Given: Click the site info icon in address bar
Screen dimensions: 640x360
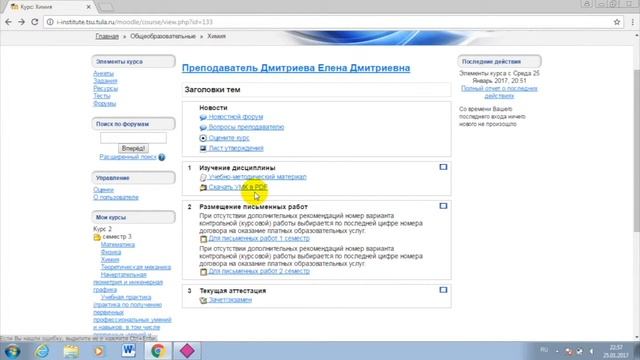Looking at the screenshot, I should pyautogui.click(x=50, y=22).
